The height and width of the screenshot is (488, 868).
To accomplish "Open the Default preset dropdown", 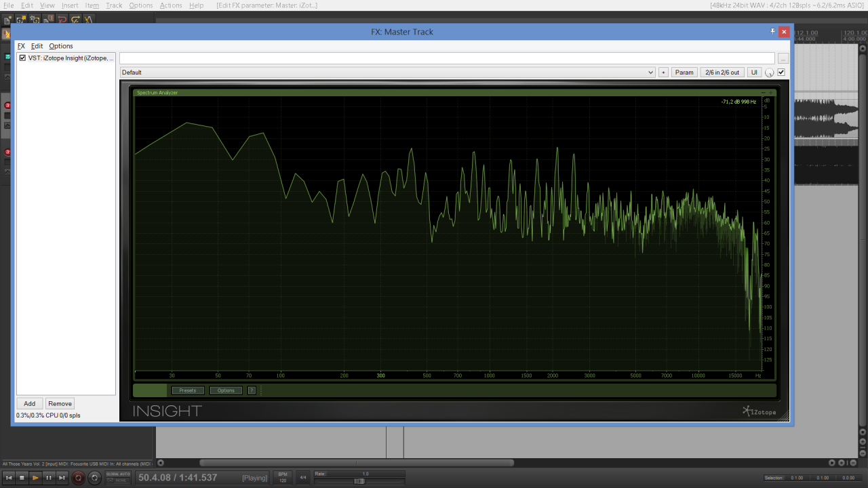I will click(387, 73).
